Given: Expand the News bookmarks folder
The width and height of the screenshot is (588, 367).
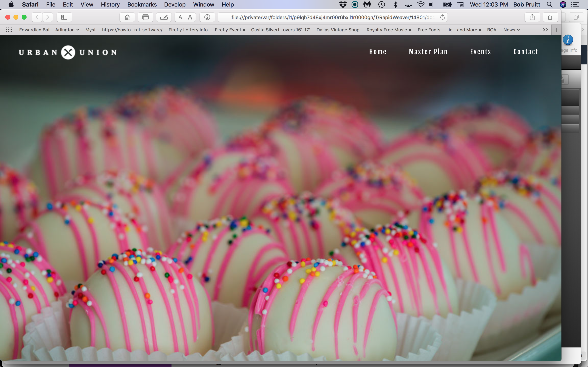Looking at the screenshot, I should [511, 30].
